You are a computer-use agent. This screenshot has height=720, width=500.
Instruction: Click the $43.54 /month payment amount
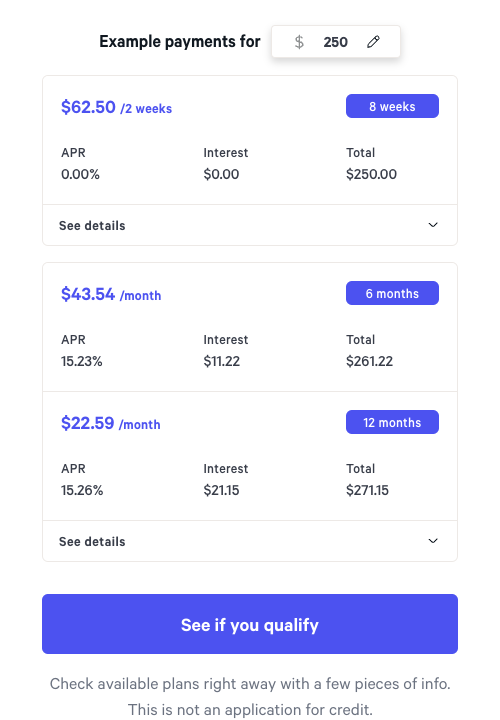[111, 294]
